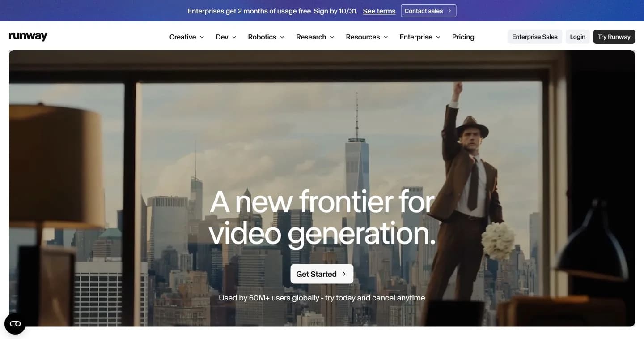Viewport: 644px width, 339px height.
Task: Click the Enterprise Sales button
Action: coord(535,37)
